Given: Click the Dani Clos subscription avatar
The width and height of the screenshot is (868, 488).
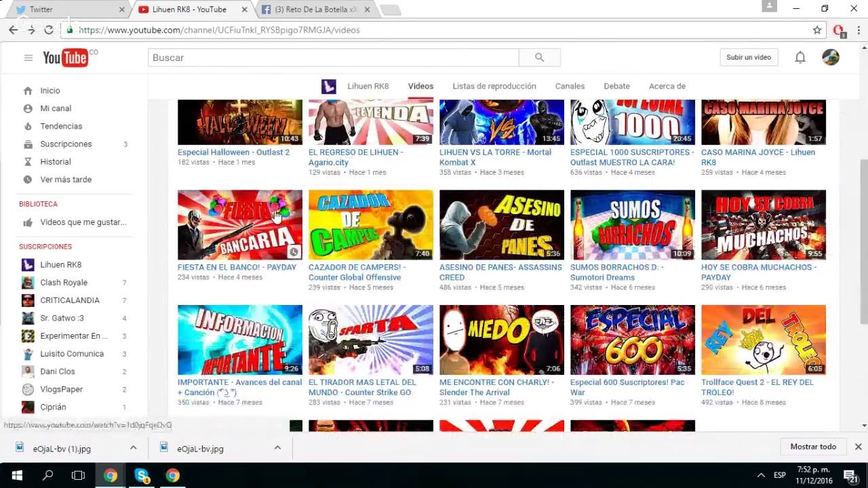Looking at the screenshot, I should click(28, 371).
